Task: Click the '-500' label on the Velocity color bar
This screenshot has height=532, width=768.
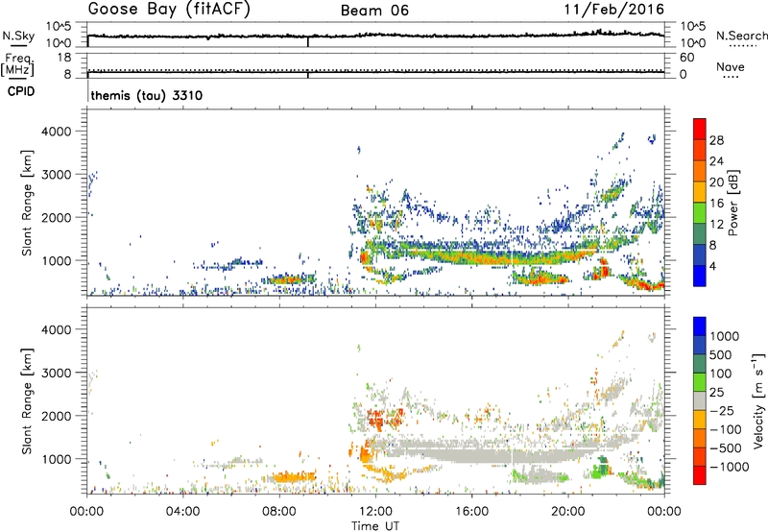Action: [x=725, y=447]
